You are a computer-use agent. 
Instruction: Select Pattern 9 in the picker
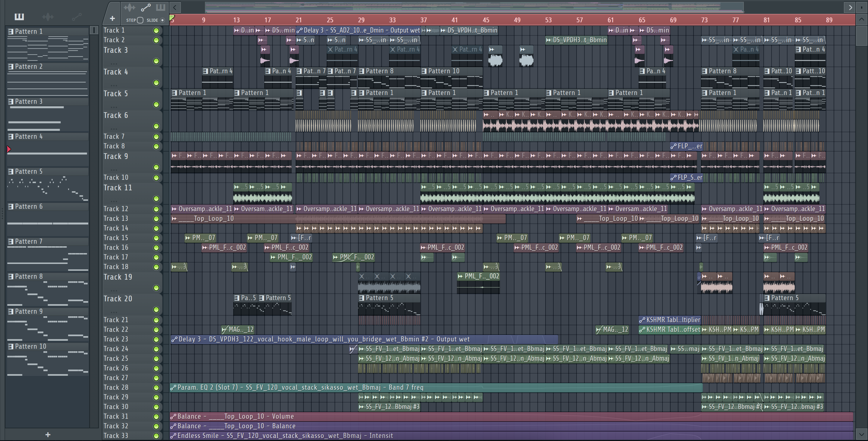click(x=48, y=324)
